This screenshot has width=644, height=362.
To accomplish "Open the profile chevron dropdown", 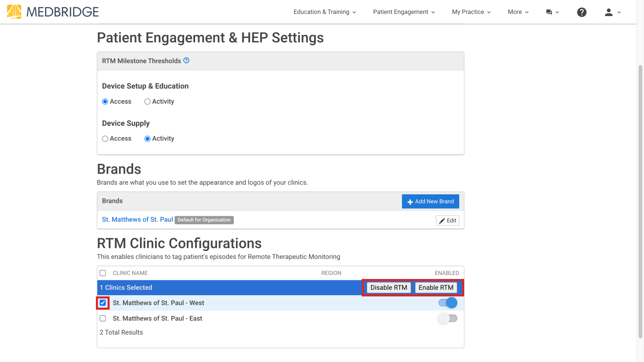I will click(x=620, y=12).
